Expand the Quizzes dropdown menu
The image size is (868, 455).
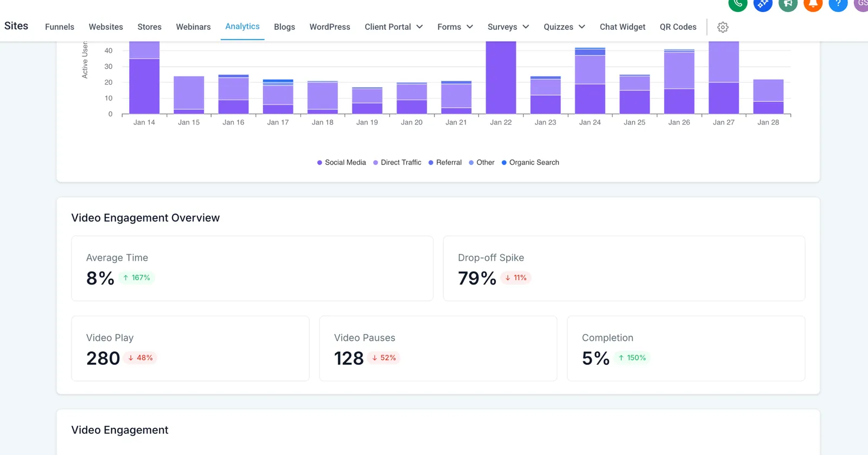(x=565, y=27)
